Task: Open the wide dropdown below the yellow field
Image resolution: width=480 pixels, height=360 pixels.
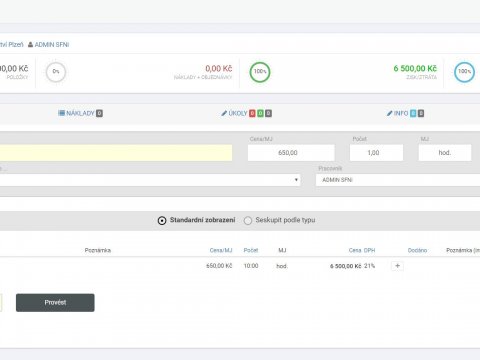Action: (x=150, y=180)
